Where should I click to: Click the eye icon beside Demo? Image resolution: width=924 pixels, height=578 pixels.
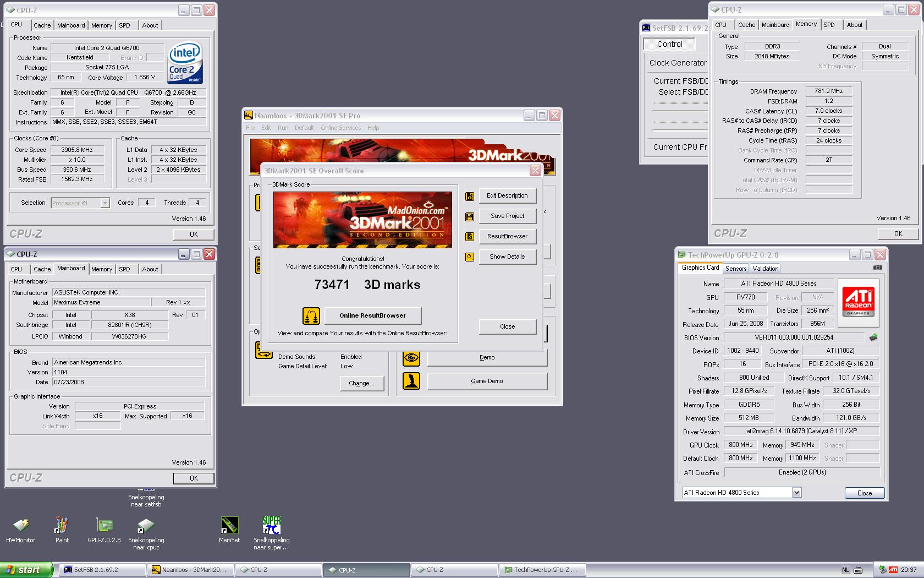(x=411, y=358)
